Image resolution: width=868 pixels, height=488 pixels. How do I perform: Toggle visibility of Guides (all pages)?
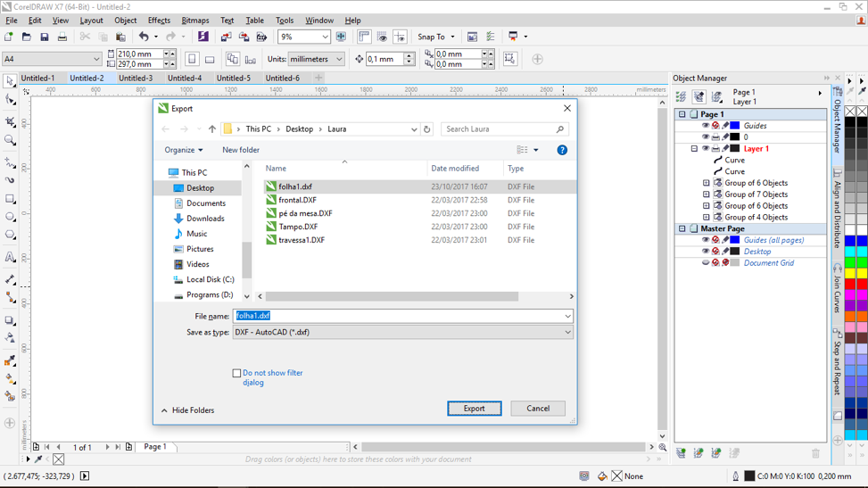(706, 240)
